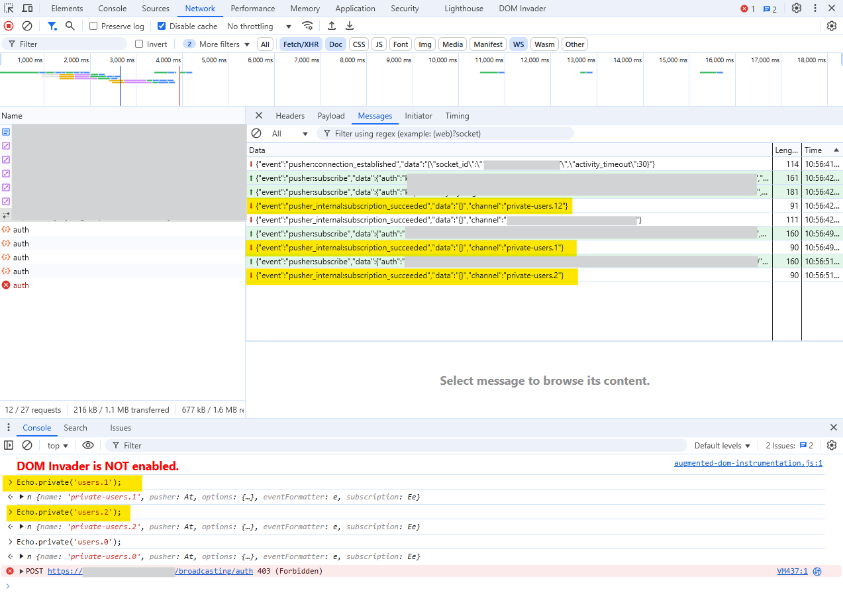Viewport: 843px width, 616px height.
Task: Open the augmented-dom-instrumentation.js:1 link
Action: tap(748, 463)
